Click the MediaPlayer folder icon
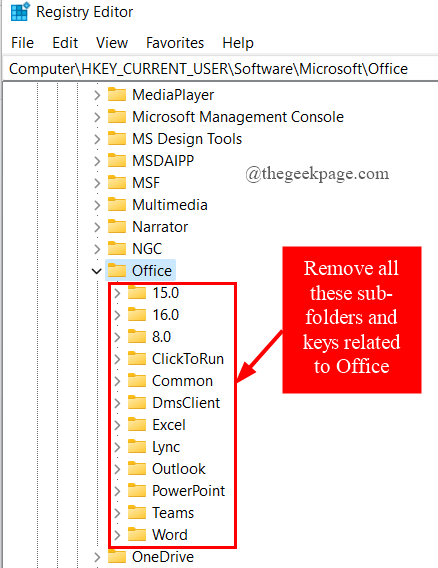Viewport: 438px width, 568px height. click(117, 94)
